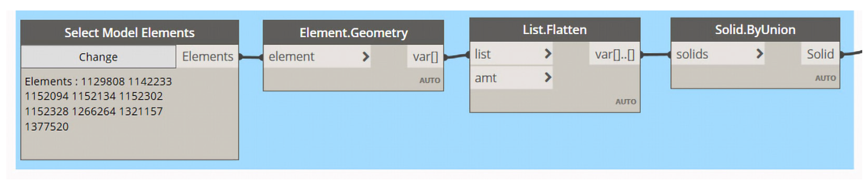The width and height of the screenshot is (868, 188).
Task: Select the Select Model Elements node title
Action: coord(129,33)
